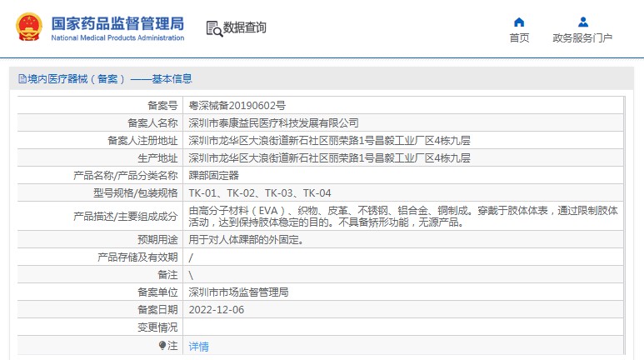The height and width of the screenshot is (360, 644).
Task: Click the 备案人注册地址 label
Action: (142, 141)
